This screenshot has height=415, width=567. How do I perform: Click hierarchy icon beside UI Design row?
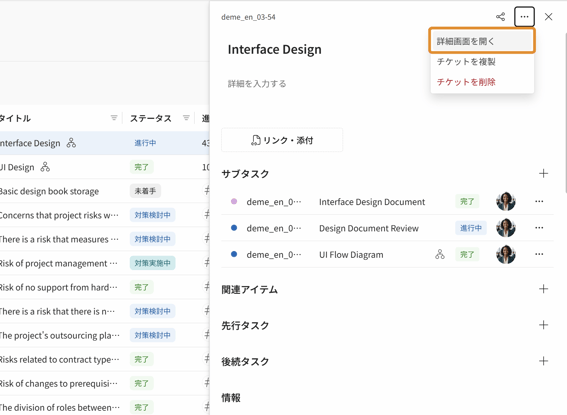45,167
